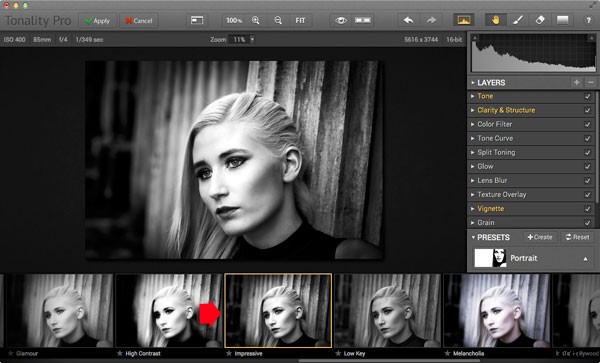Disable the Tone checkbox

587,96
